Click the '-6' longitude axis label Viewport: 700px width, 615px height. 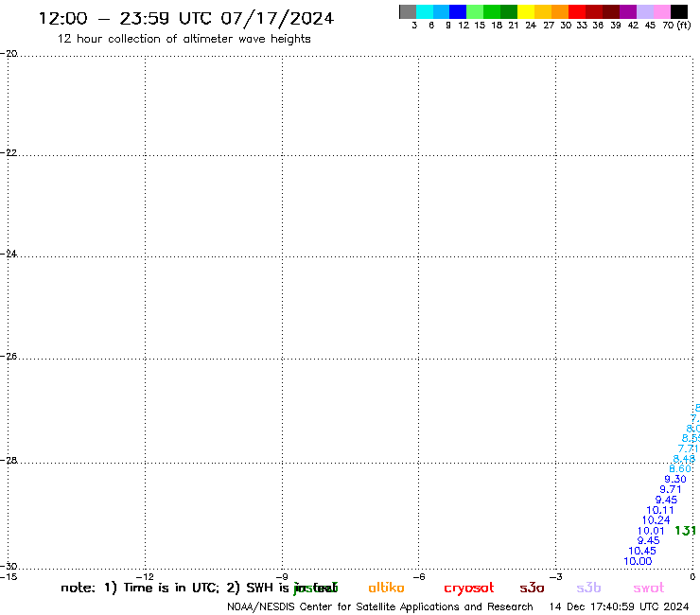419,576
